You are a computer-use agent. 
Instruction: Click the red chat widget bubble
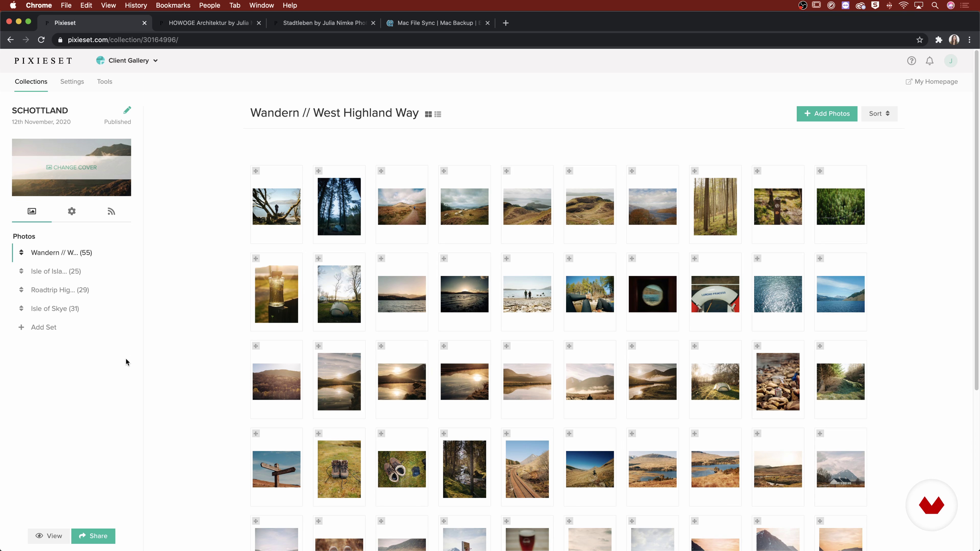932,505
